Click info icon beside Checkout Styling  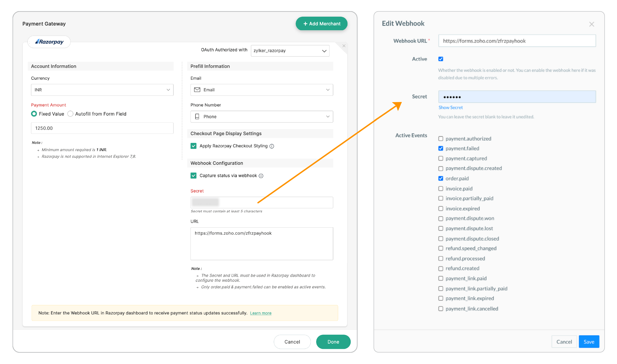click(x=272, y=146)
